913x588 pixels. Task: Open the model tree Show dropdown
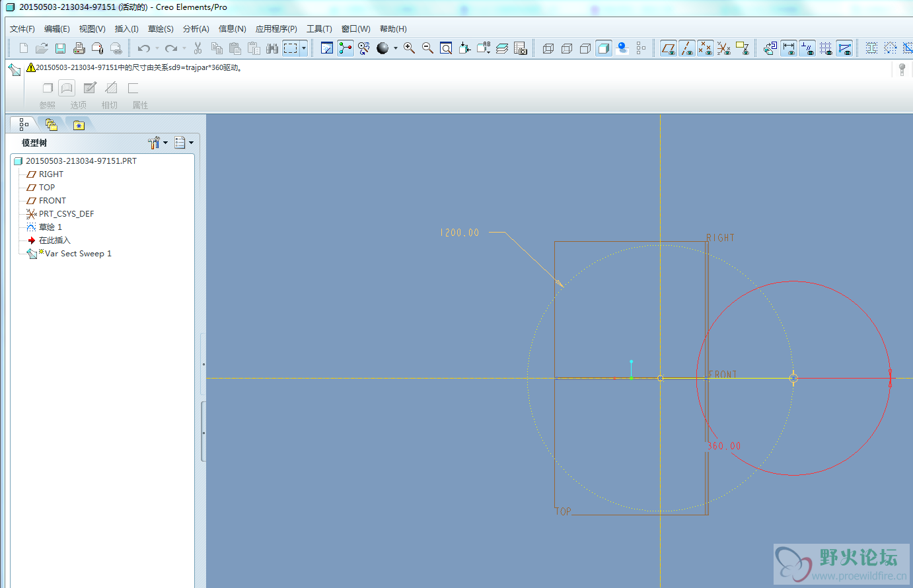point(184,142)
